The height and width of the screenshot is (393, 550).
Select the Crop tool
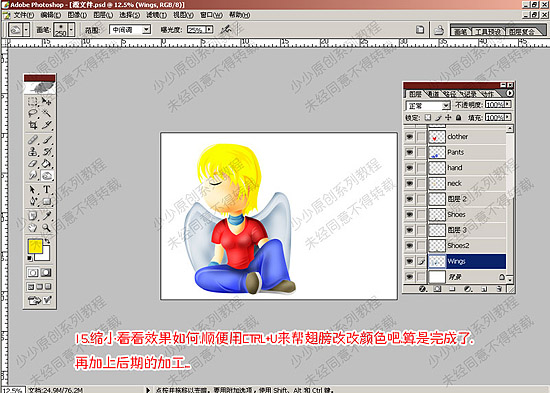click(x=33, y=125)
